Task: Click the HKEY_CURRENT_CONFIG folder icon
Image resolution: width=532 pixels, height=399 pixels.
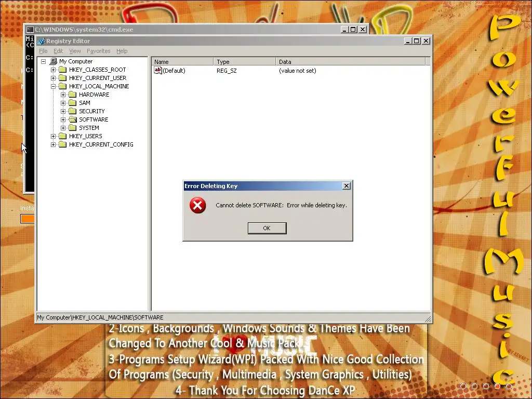Action: click(63, 144)
